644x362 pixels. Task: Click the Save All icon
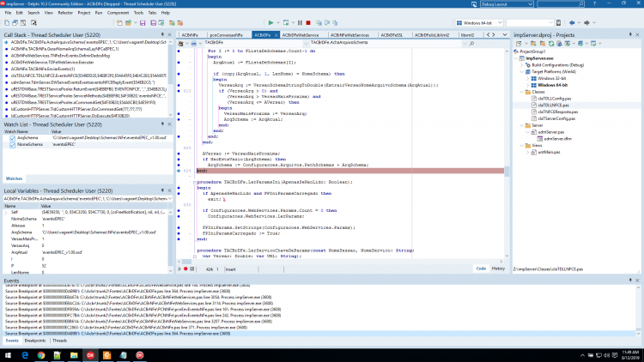[x=153, y=23]
